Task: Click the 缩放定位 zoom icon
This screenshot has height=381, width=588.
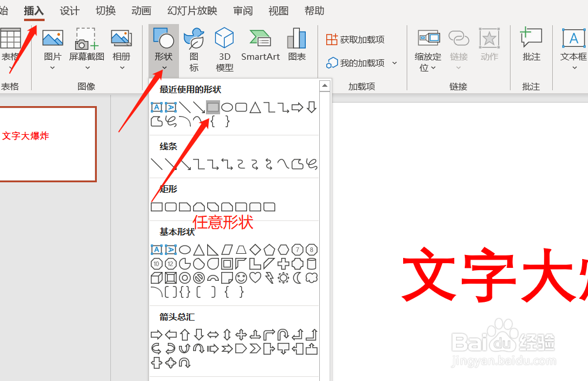Action: [x=428, y=38]
